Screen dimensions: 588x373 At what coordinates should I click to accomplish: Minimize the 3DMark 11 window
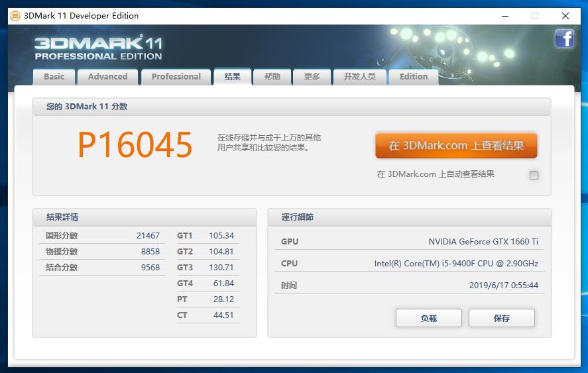pyautogui.click(x=505, y=16)
